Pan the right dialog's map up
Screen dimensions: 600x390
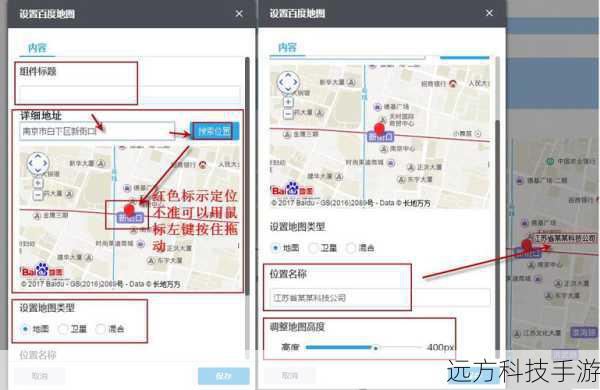pos(288,74)
